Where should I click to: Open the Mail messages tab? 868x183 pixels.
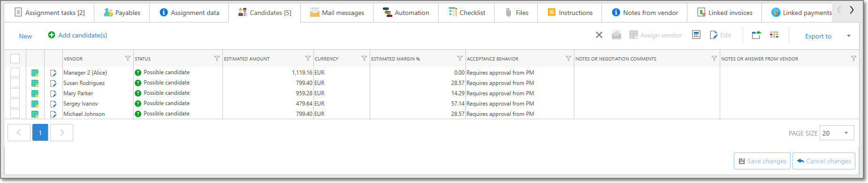click(x=337, y=13)
